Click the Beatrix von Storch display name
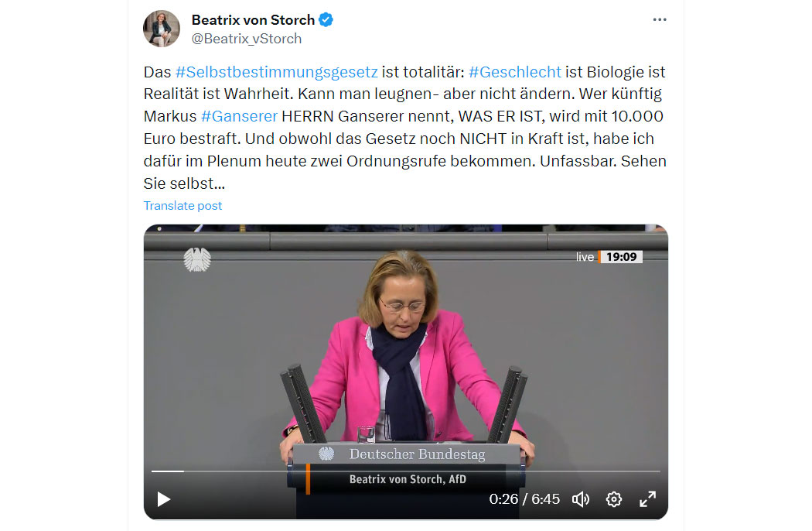 click(x=253, y=19)
